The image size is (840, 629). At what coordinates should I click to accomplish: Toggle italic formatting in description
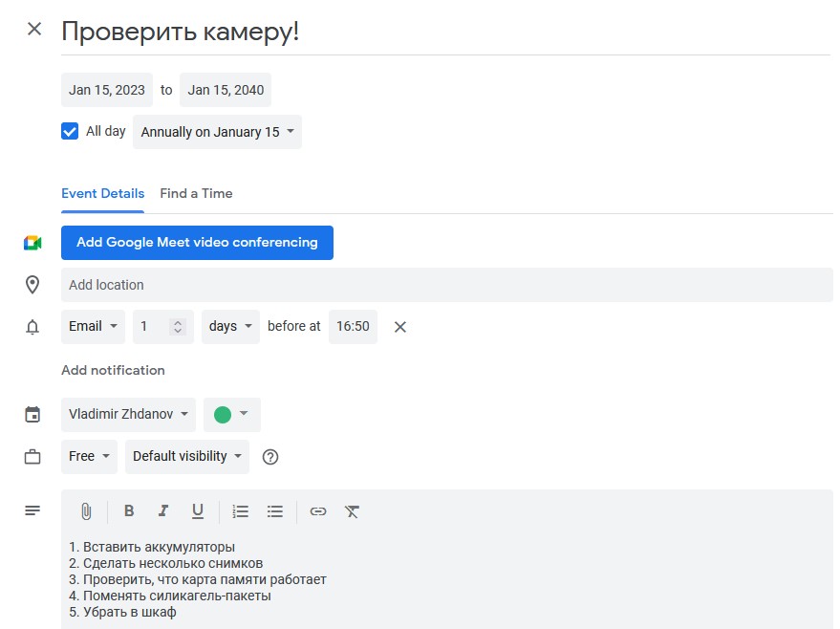pos(163,511)
